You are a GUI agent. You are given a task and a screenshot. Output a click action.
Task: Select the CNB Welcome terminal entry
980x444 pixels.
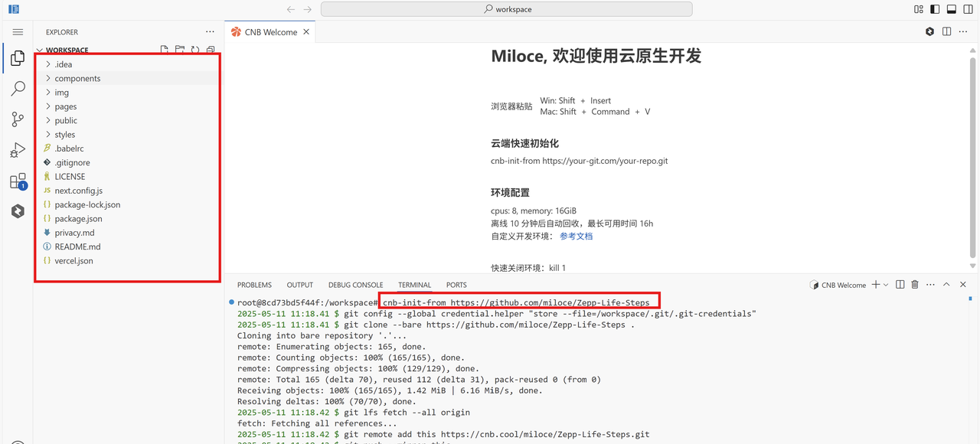838,285
